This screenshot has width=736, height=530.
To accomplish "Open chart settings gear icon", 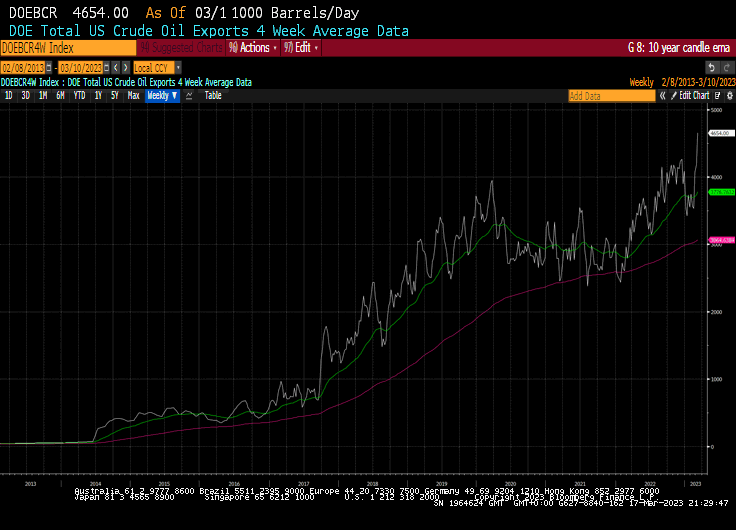I will (727, 96).
